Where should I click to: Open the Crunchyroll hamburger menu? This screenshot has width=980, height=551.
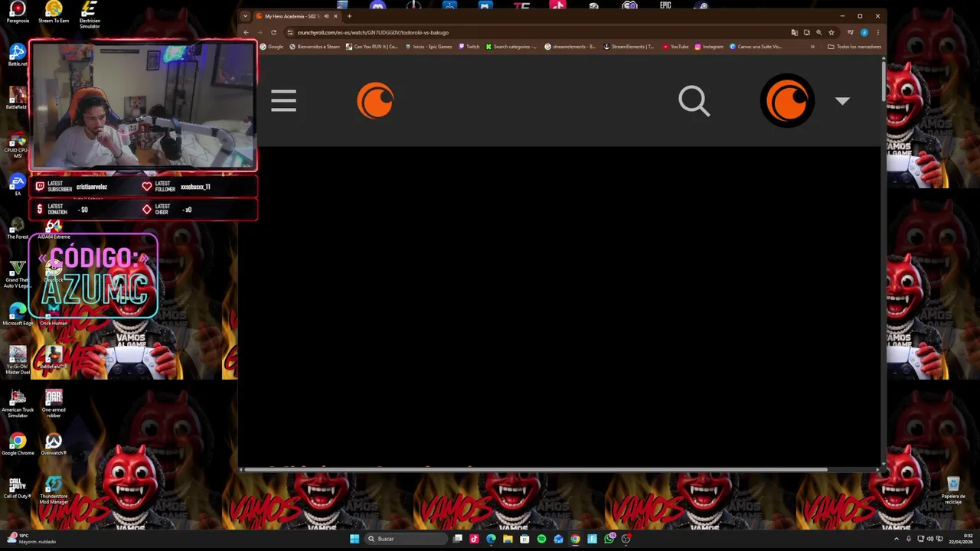[283, 101]
